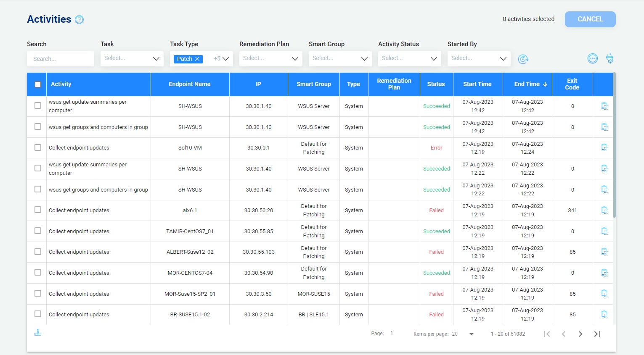Open details icon for Sol10-VM Error row

pos(604,148)
